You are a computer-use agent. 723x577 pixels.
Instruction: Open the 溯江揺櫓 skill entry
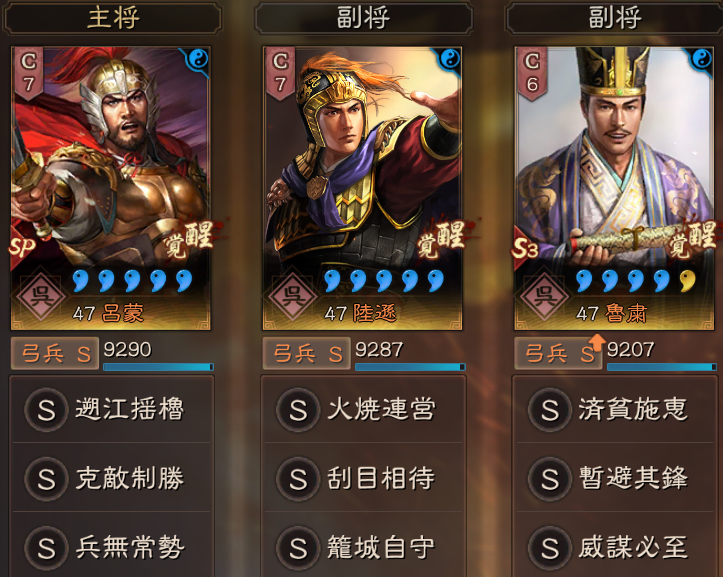tap(111, 410)
